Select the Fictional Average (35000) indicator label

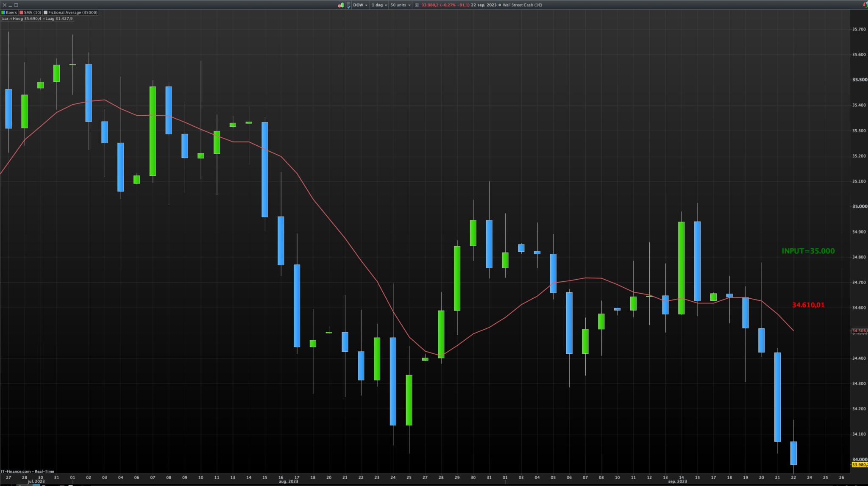[72, 12]
